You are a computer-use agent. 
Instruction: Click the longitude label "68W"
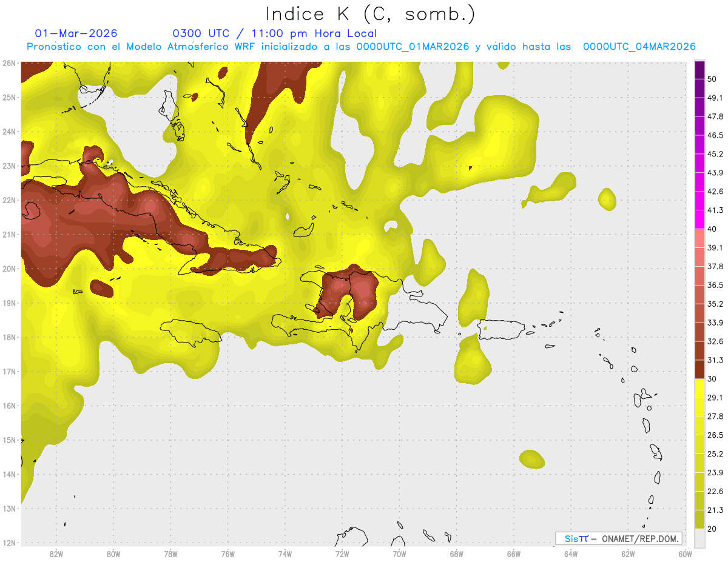[x=457, y=554]
